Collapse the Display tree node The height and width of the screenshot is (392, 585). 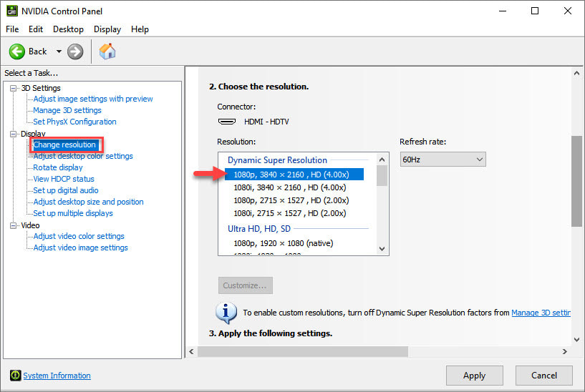coord(14,134)
